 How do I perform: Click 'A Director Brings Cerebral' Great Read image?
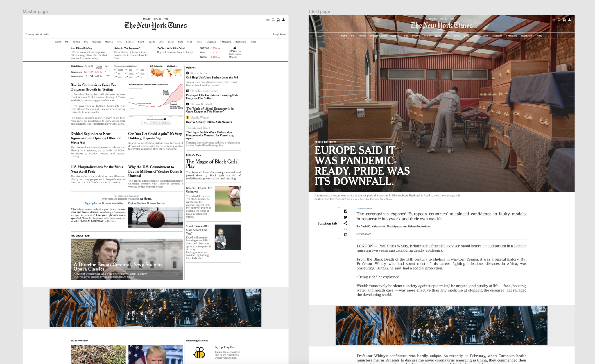point(127,259)
